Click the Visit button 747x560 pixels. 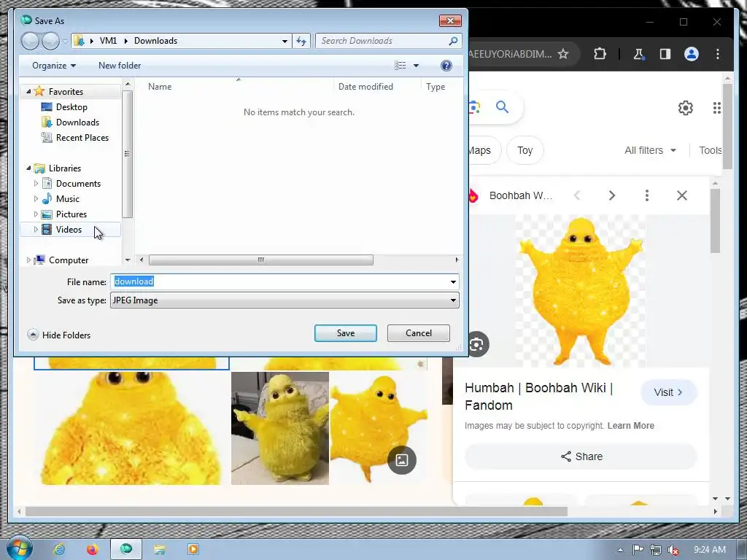point(668,392)
